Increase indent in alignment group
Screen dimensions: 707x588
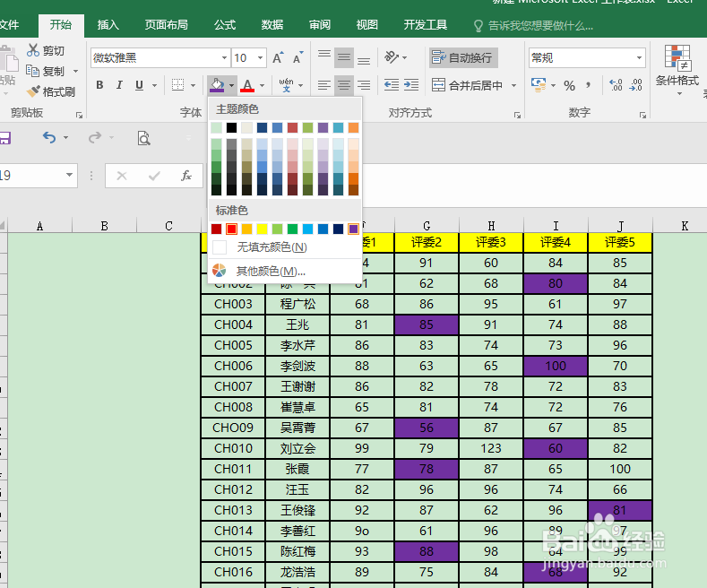point(411,85)
